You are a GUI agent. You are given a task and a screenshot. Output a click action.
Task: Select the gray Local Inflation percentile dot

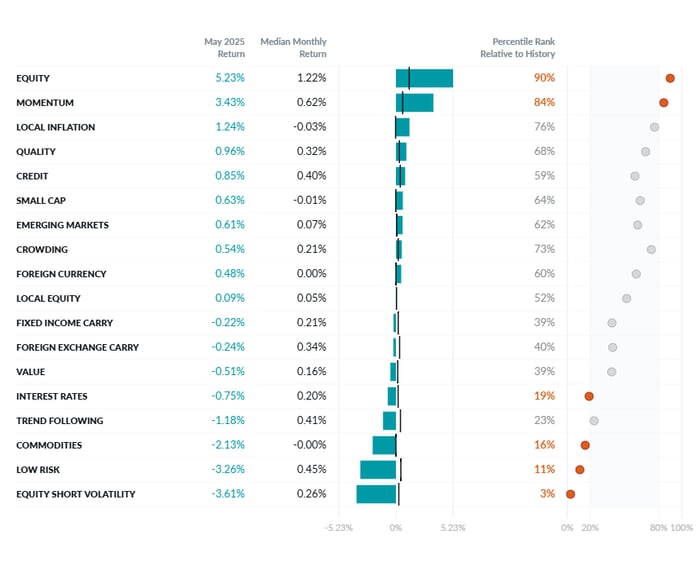[654, 127]
